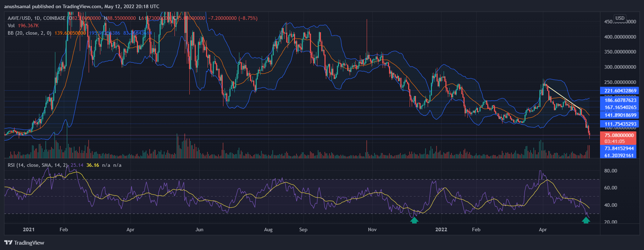Click the left green RSI arrow marker
The width and height of the screenshot is (644, 250).
tap(414, 220)
